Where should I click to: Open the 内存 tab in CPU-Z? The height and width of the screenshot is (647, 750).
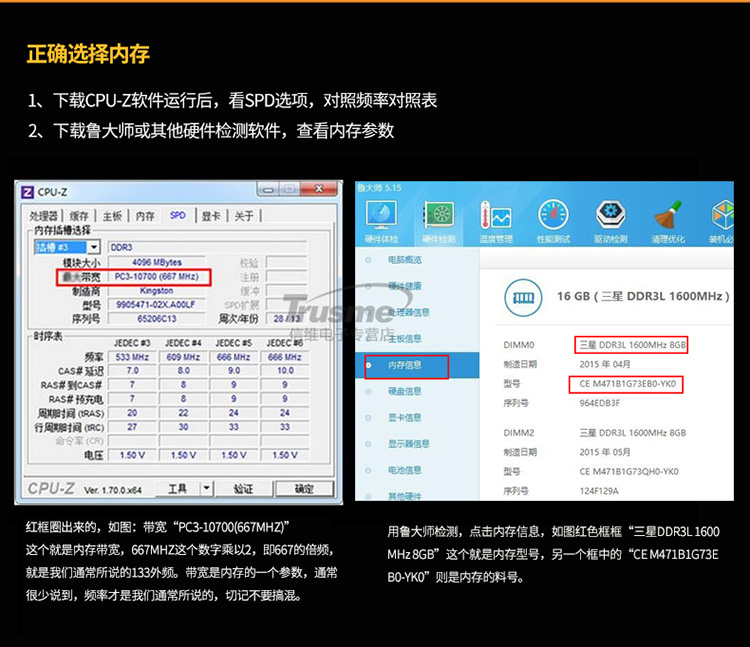click(145, 216)
